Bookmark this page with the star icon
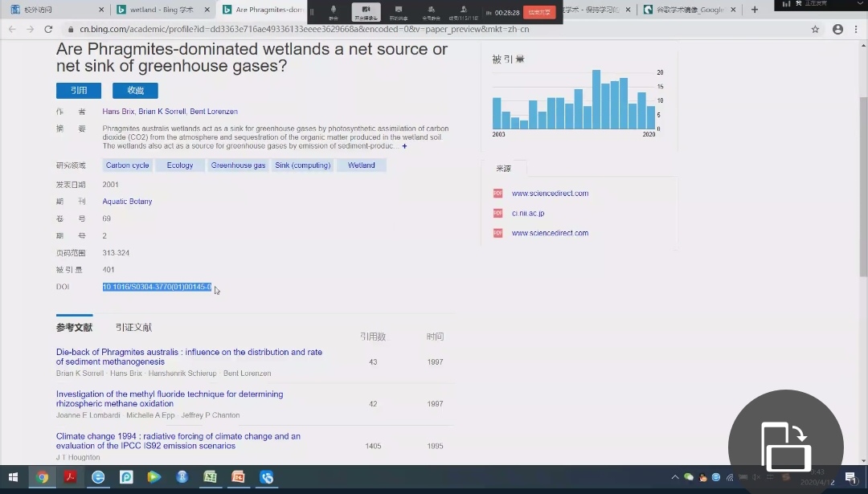868x494 pixels. (x=815, y=29)
